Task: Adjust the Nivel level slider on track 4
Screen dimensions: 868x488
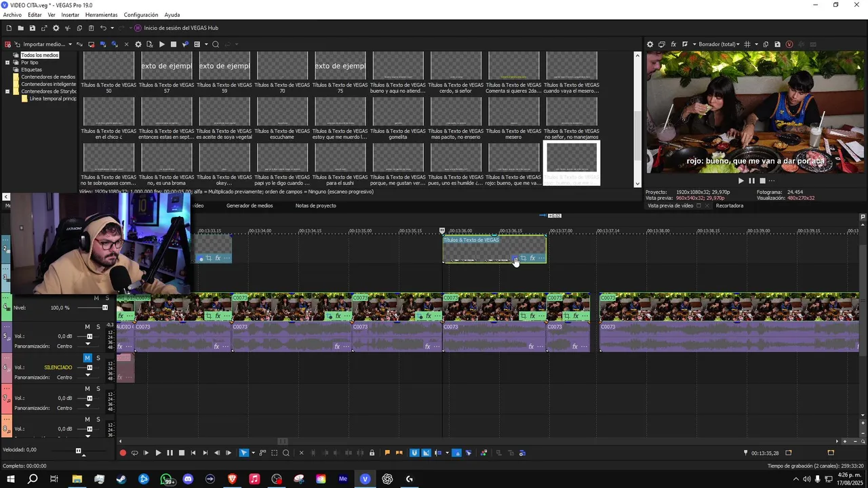Action: point(104,308)
